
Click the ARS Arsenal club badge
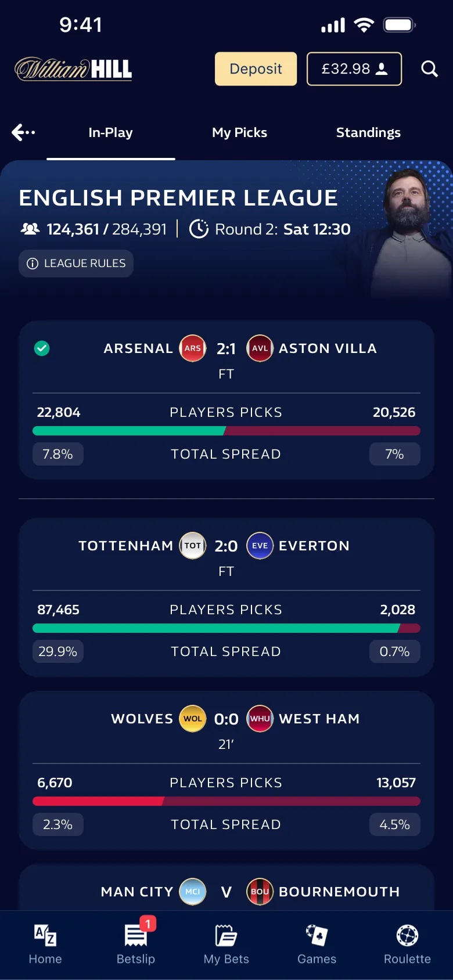point(192,348)
